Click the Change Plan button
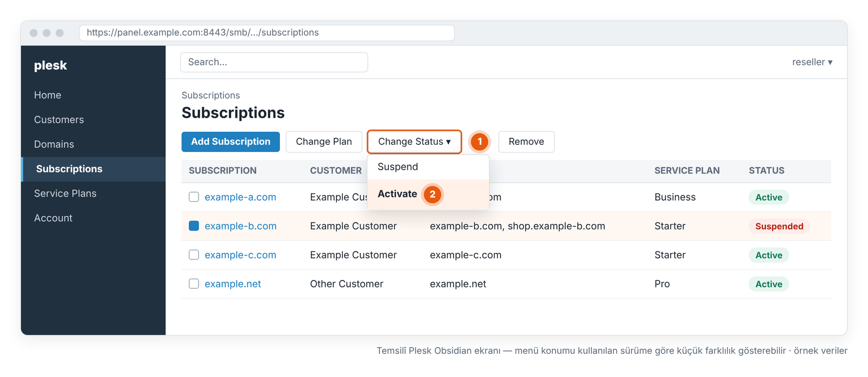Image resolution: width=868 pixels, height=377 pixels. [324, 142]
